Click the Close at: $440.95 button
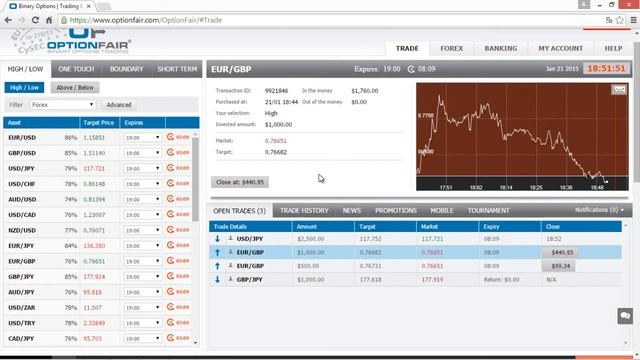This screenshot has width=640, height=360. tap(240, 182)
